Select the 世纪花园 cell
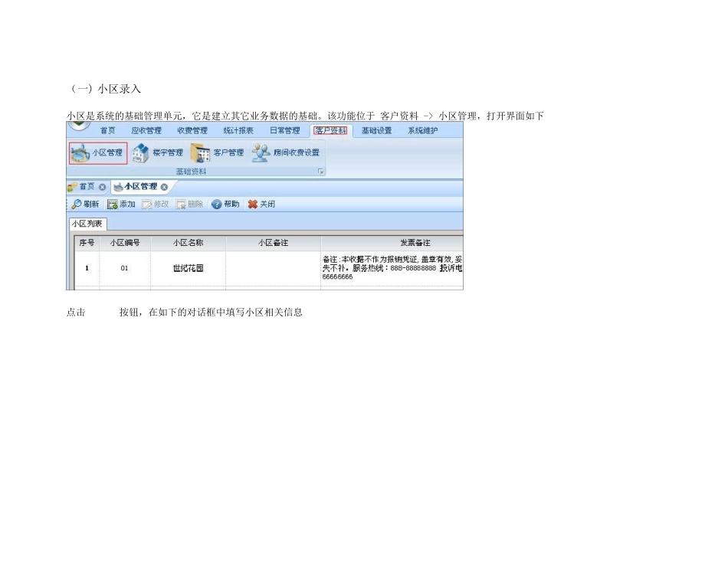The width and height of the screenshot is (728, 563). click(x=188, y=268)
